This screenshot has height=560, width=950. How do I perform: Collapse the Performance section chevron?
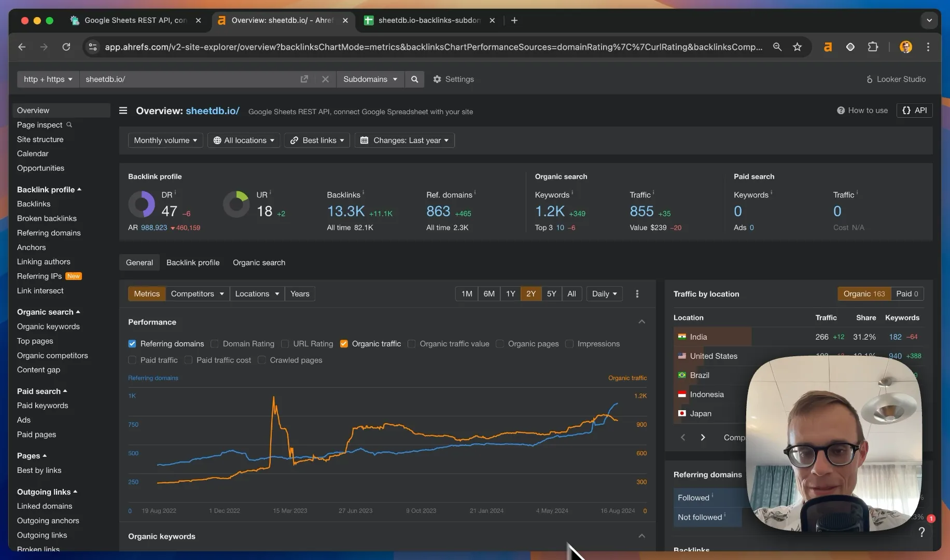click(642, 322)
